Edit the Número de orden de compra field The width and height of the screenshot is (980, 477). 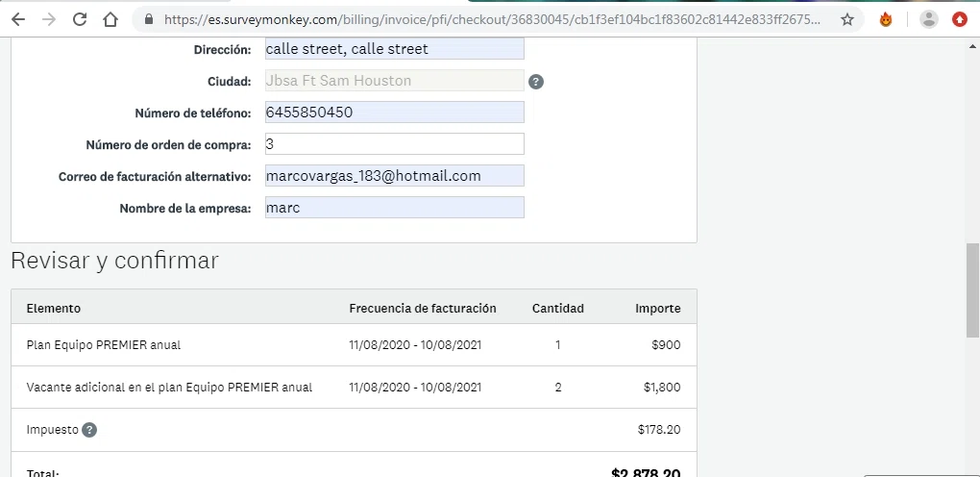point(394,144)
